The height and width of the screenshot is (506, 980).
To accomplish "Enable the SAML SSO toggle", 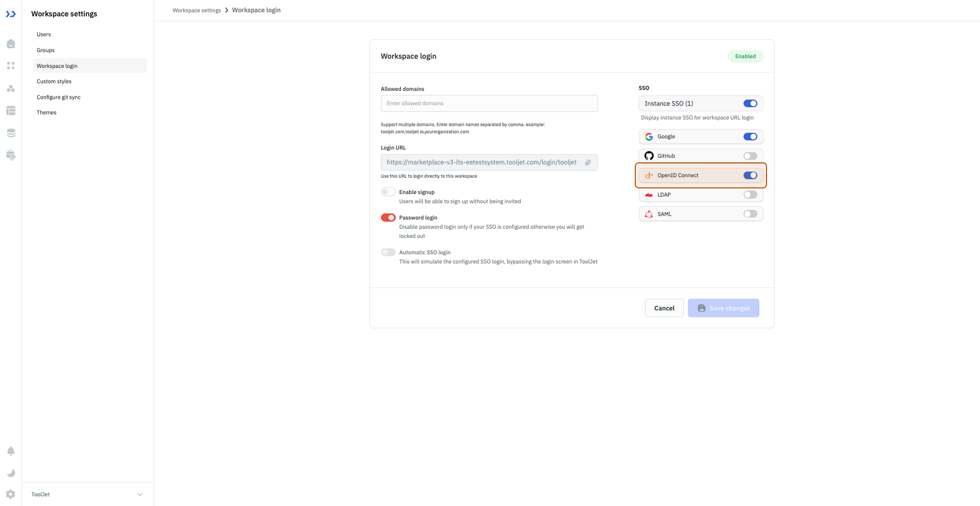I will coord(750,213).
